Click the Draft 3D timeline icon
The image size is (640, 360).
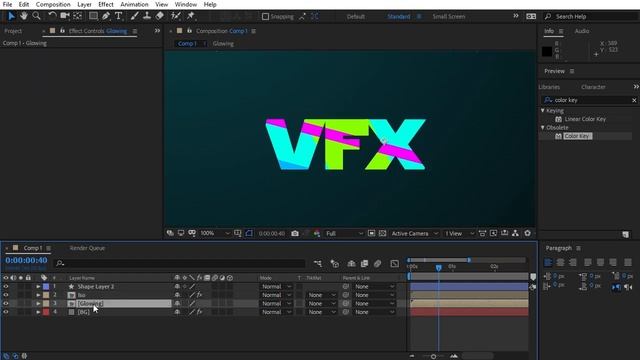coord(335,264)
